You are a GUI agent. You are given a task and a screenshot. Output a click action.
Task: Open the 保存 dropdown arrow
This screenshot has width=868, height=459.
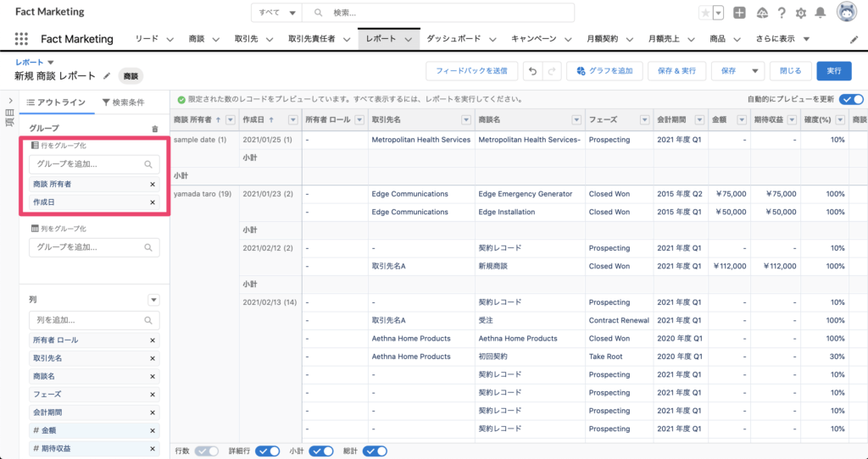coord(754,71)
